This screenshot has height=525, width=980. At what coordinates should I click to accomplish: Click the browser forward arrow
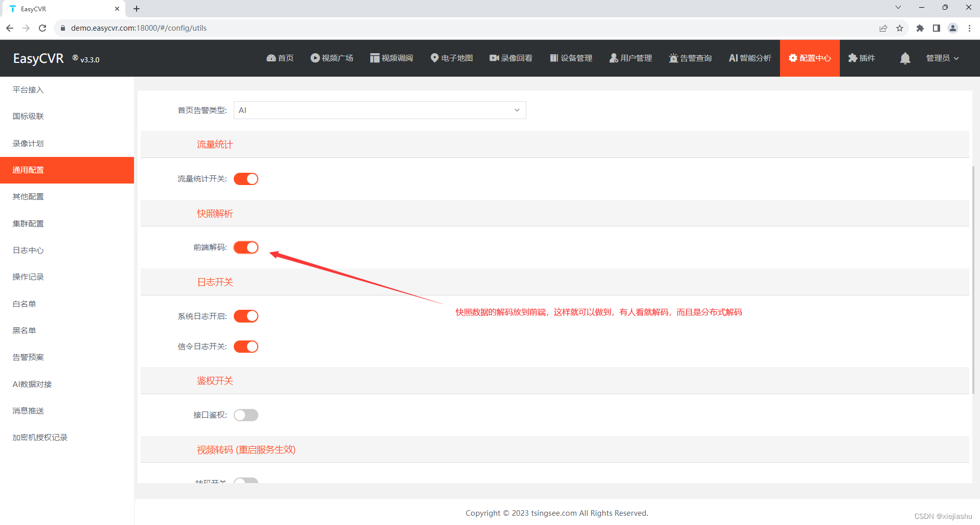click(x=26, y=28)
